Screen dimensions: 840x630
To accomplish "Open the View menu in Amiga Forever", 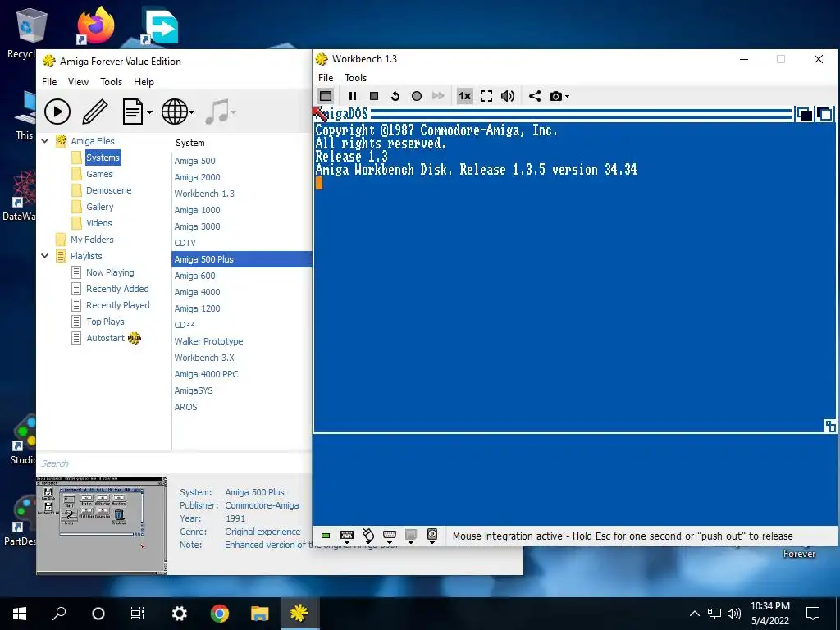I will click(78, 81).
